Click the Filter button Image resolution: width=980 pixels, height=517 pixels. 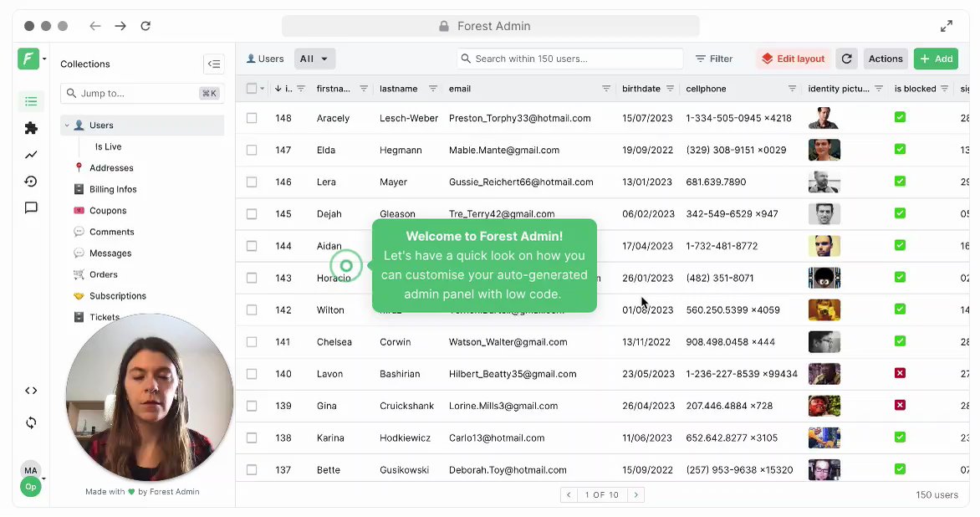tap(714, 59)
